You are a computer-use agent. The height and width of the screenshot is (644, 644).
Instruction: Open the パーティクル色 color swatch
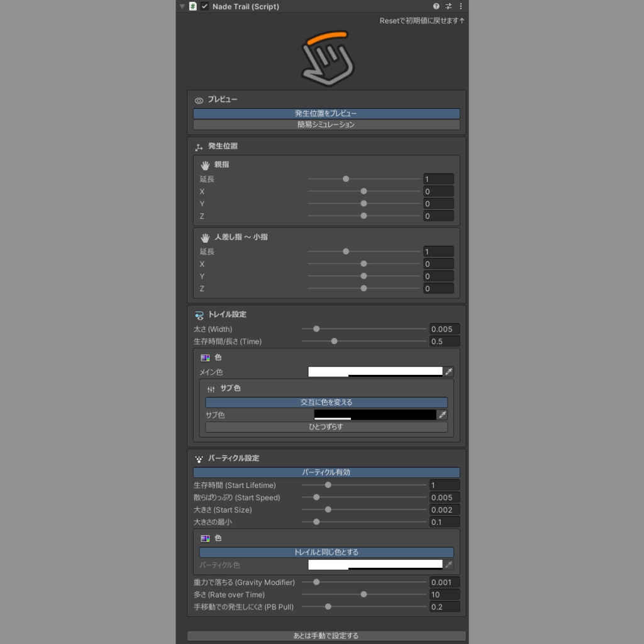tap(375, 565)
